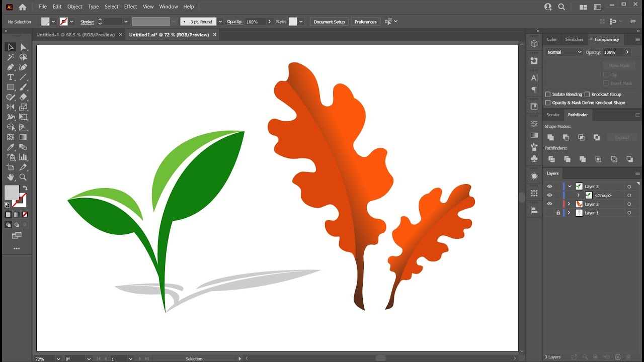The height and width of the screenshot is (362, 644).
Task: Click Unite shape mode in Pathfinder
Action: point(550,137)
